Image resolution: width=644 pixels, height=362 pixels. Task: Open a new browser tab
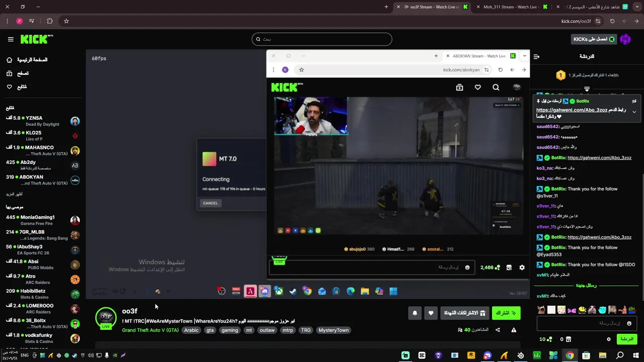point(386,7)
